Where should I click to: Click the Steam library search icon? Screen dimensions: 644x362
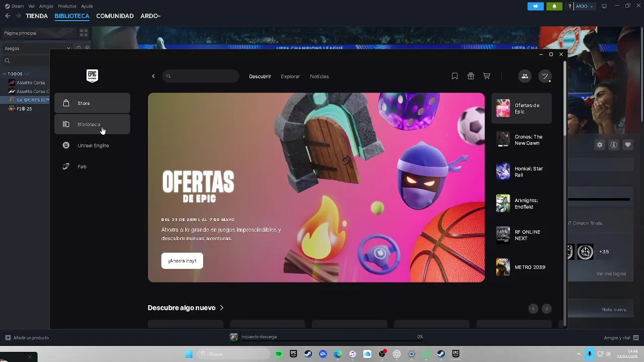7,60
